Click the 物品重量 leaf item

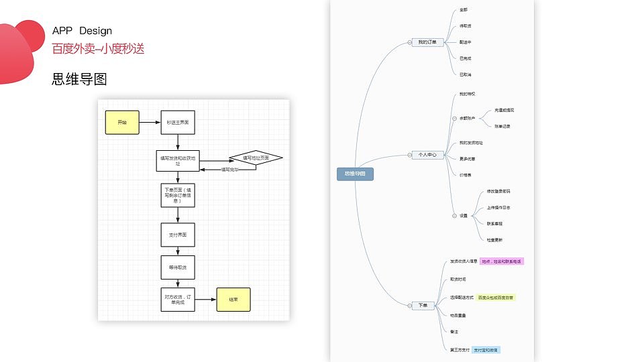click(x=458, y=316)
